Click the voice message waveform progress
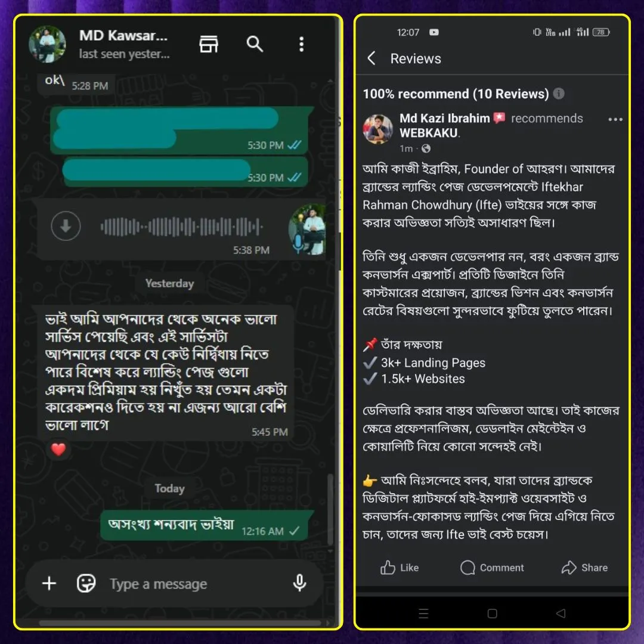 point(181,227)
